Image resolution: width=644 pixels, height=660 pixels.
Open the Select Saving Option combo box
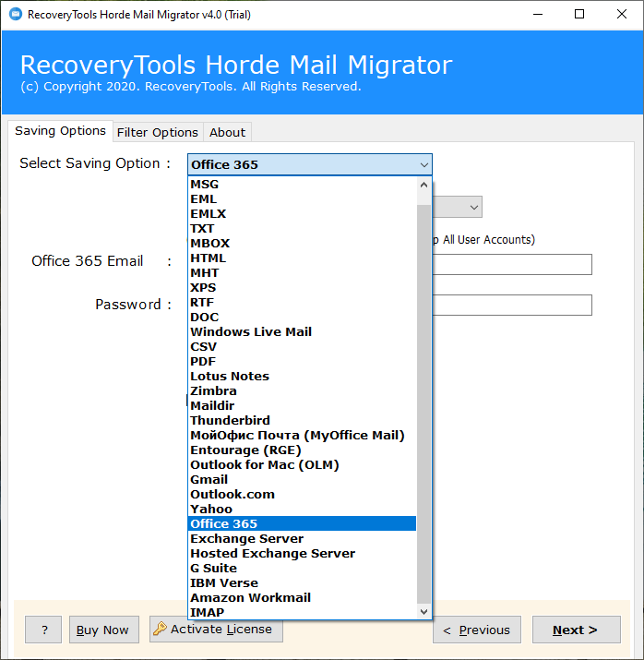(x=310, y=164)
